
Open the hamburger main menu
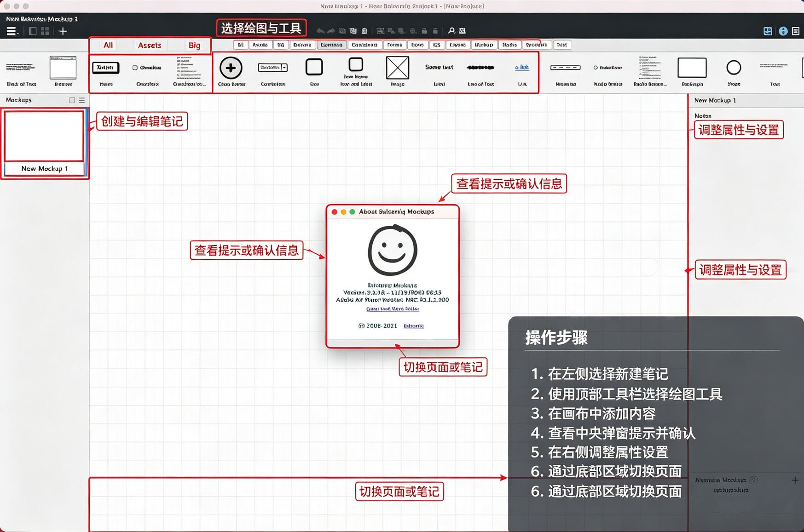(x=11, y=31)
